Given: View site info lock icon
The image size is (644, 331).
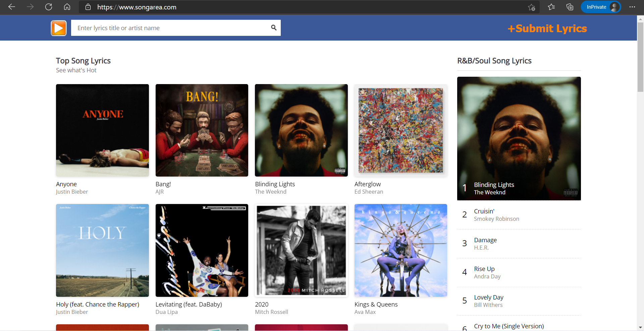Looking at the screenshot, I should click(x=88, y=7).
